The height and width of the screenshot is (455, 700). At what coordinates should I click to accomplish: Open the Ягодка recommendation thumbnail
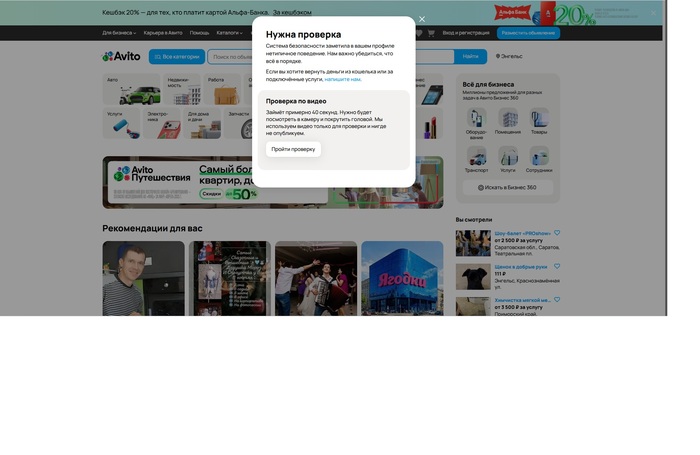click(x=402, y=278)
